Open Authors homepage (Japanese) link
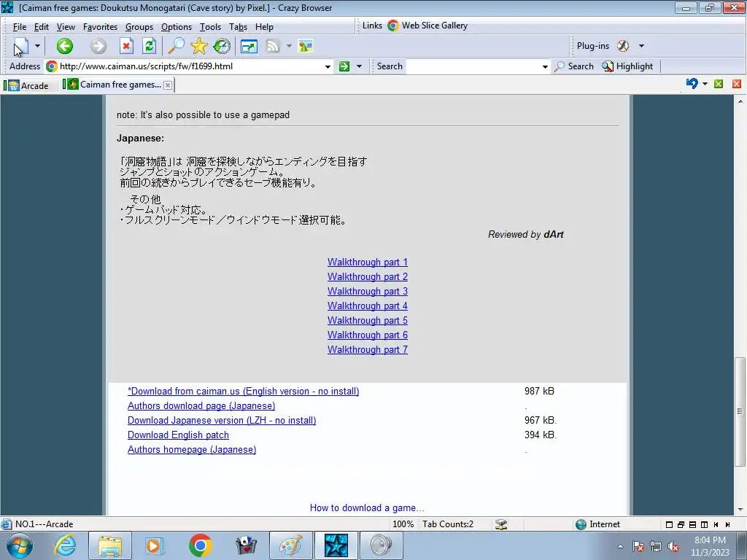 192,449
